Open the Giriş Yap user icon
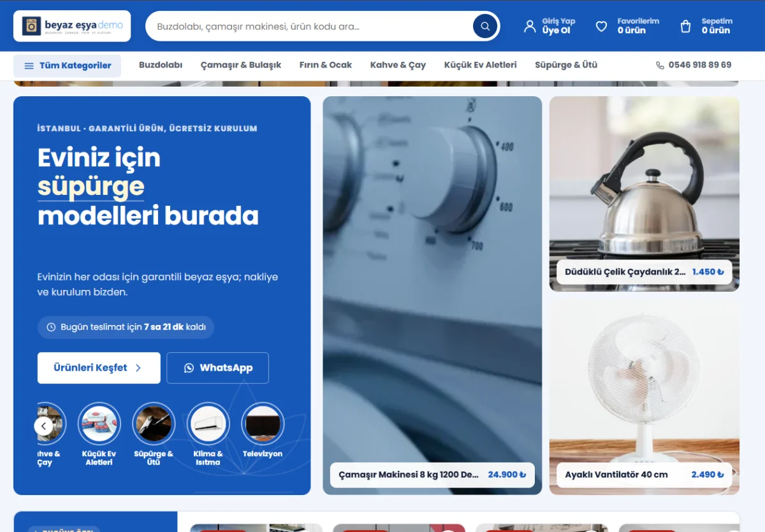Image resolution: width=765 pixels, height=532 pixels. pos(530,26)
